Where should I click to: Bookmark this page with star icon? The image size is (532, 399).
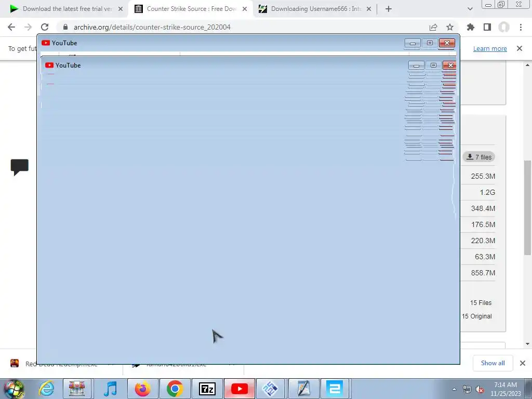[x=450, y=27]
